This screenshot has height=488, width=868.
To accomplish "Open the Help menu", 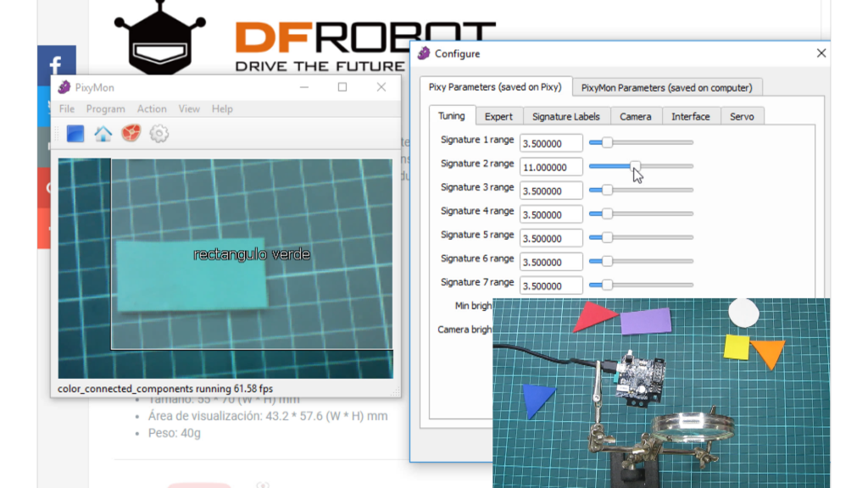I will (222, 109).
